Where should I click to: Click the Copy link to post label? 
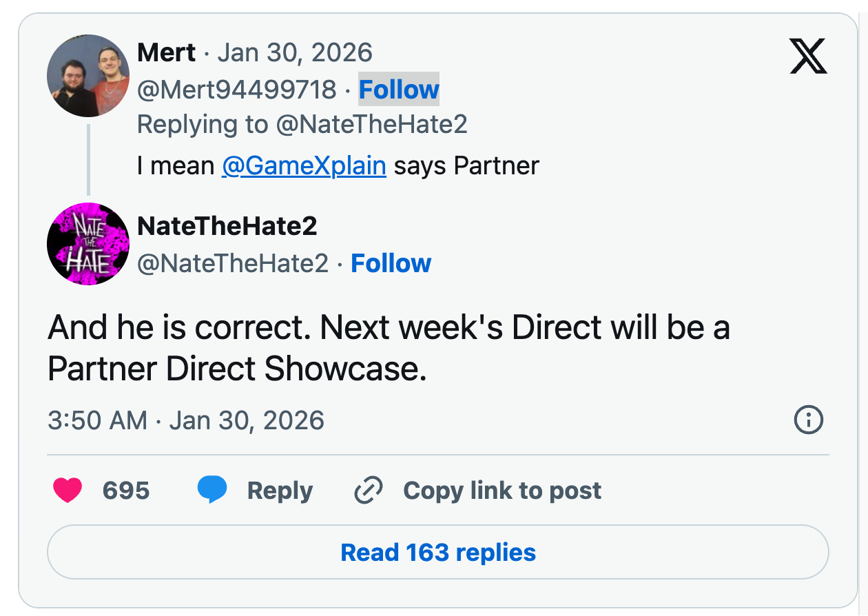[502, 491]
